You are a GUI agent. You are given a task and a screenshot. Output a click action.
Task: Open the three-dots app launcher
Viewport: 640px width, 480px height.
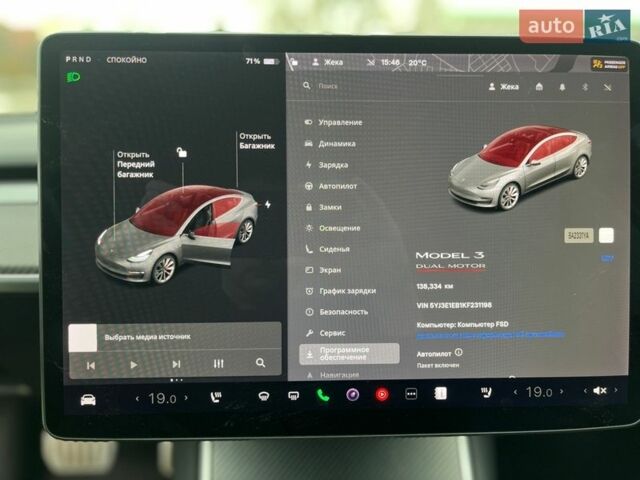point(410,394)
